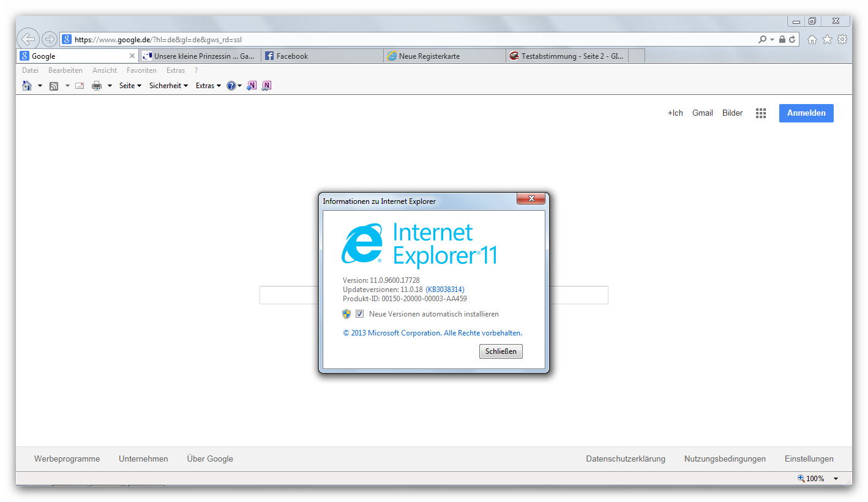Viewport: 868px width, 502px height.
Task: Open the Favoriten menu
Action: [141, 70]
